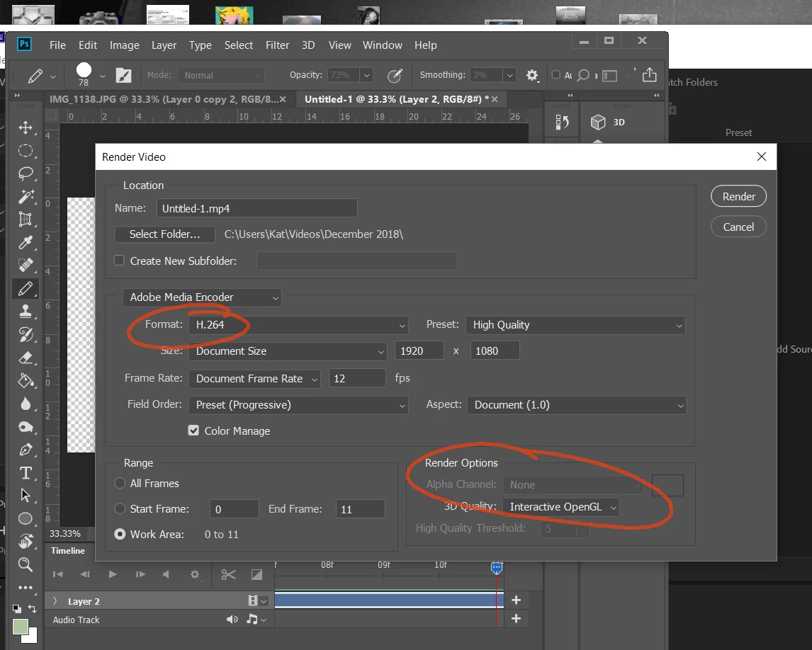Image resolution: width=812 pixels, height=650 pixels.
Task: Toggle the Auto Erase checkbox in options bar
Action: pyautogui.click(x=556, y=74)
